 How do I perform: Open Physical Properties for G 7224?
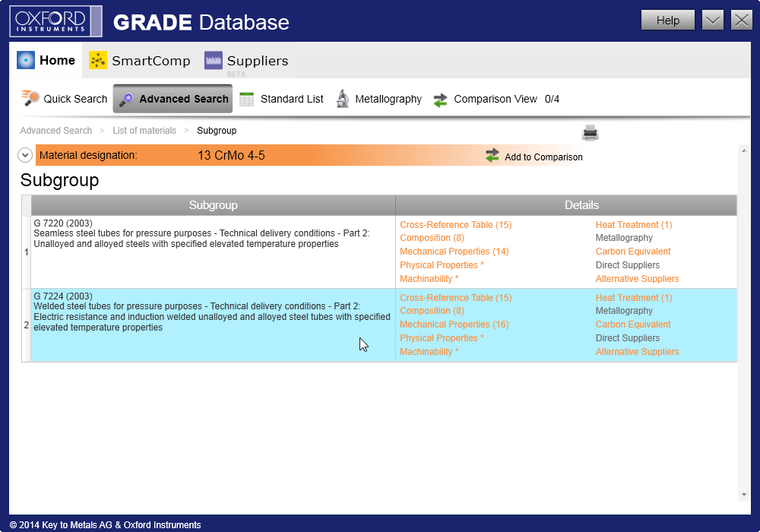tap(442, 337)
